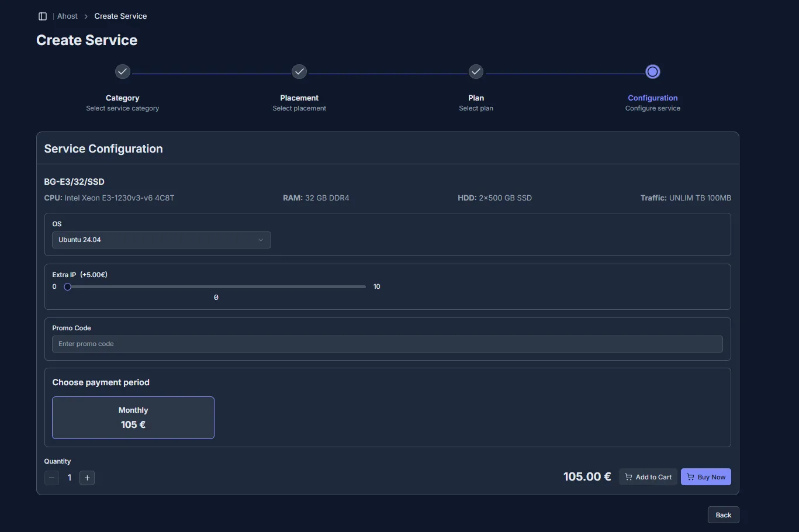Toggle the sidebar panel icon
The image size is (799, 532).
pos(43,16)
